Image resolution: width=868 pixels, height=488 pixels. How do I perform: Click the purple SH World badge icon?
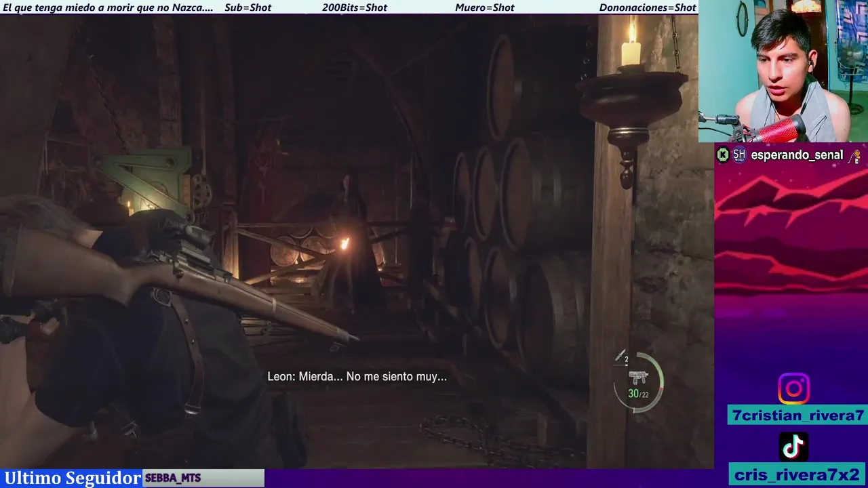pyautogui.click(x=739, y=155)
